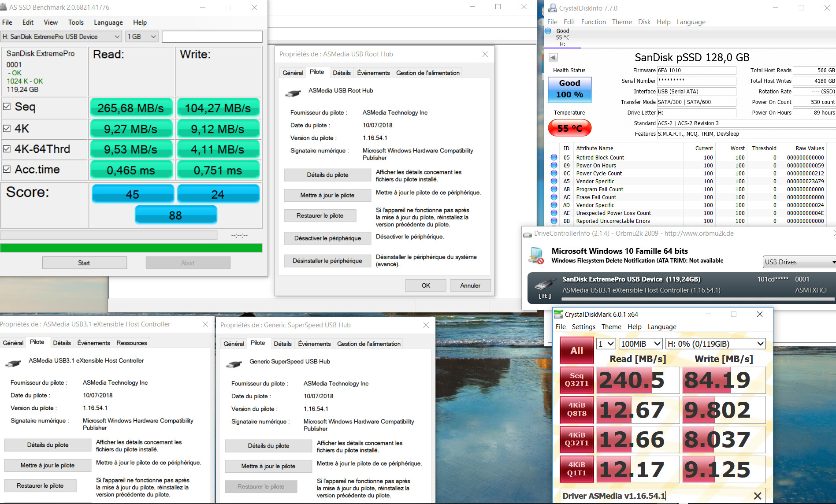Click the Driver ASMedia v1.16.54.1 comment field
The height and width of the screenshot is (504, 836).
pos(655,496)
